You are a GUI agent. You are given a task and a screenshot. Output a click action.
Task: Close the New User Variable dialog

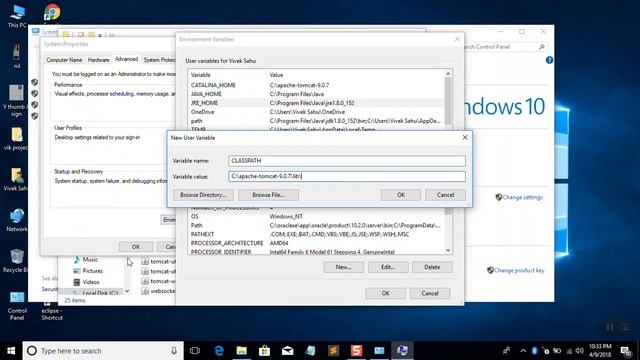[465, 138]
